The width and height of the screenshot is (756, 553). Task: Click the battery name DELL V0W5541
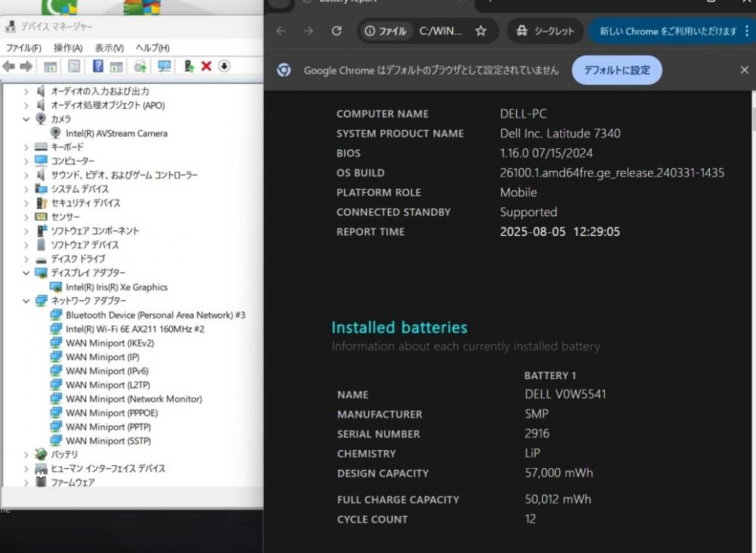[x=565, y=394]
